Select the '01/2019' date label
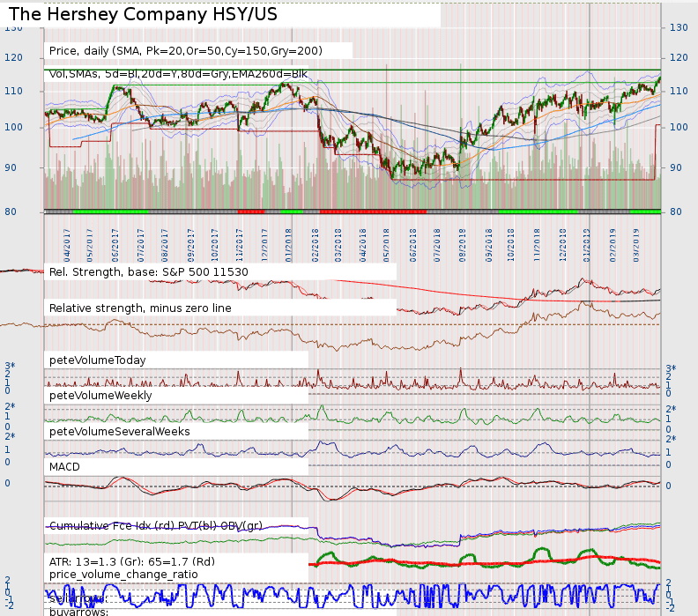This screenshot has height=616, width=698. (x=587, y=245)
